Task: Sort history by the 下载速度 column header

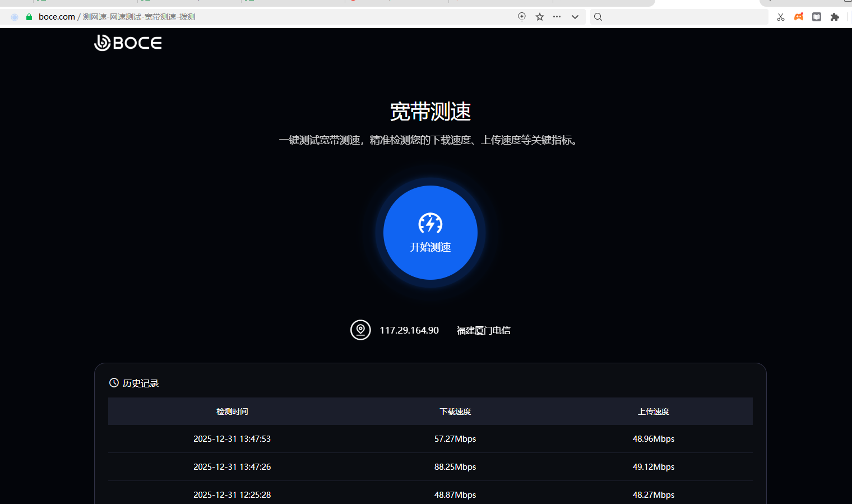Action: point(455,411)
